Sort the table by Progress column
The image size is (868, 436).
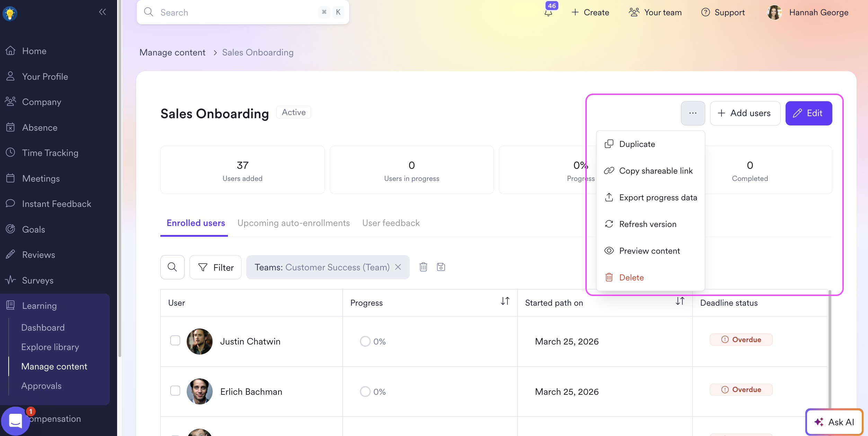pos(505,301)
